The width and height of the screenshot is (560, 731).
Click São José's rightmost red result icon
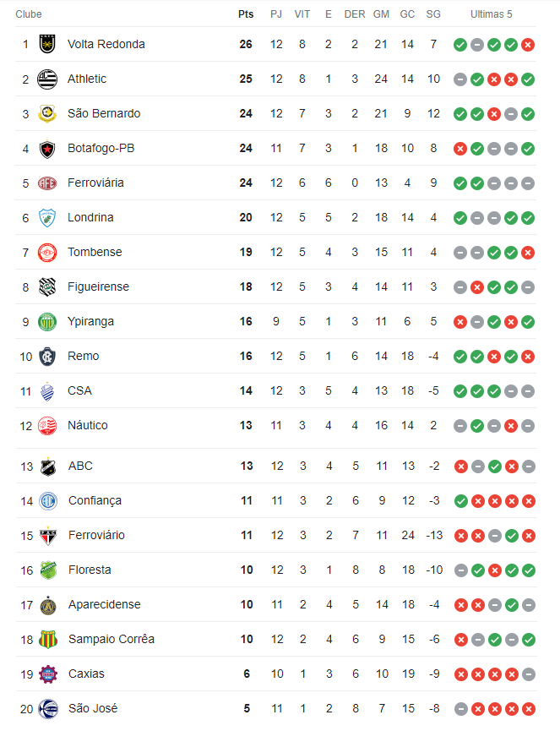click(x=528, y=708)
